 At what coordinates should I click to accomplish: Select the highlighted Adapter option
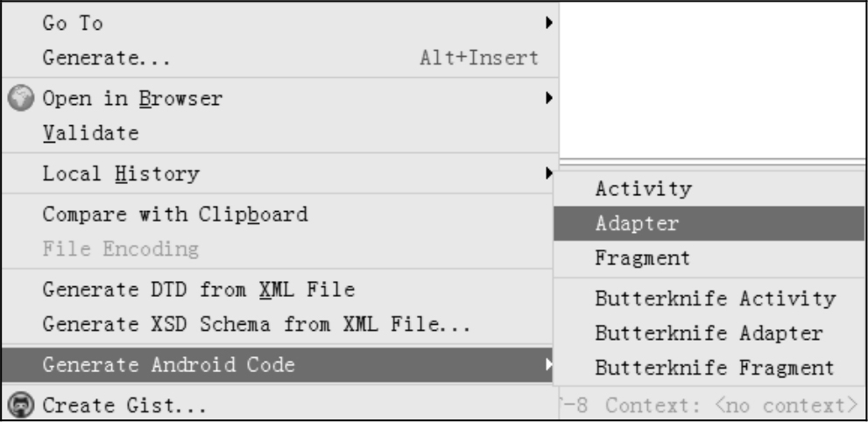637,223
